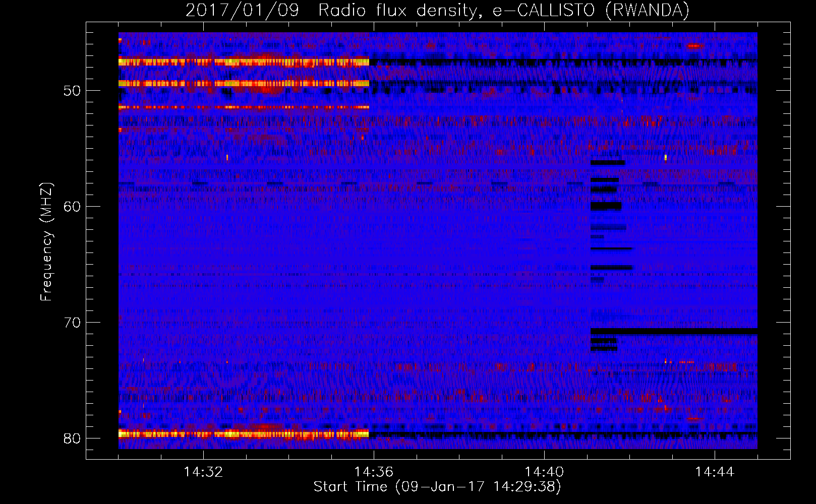This screenshot has height=504, width=816.
Task: Select the 14:36 time axis label
Action: click(x=374, y=472)
